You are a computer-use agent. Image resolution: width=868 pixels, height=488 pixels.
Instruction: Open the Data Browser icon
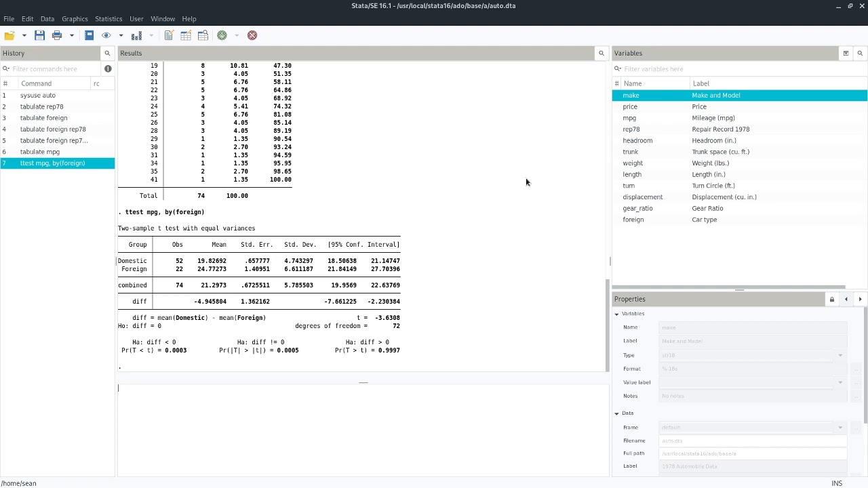[x=203, y=35]
